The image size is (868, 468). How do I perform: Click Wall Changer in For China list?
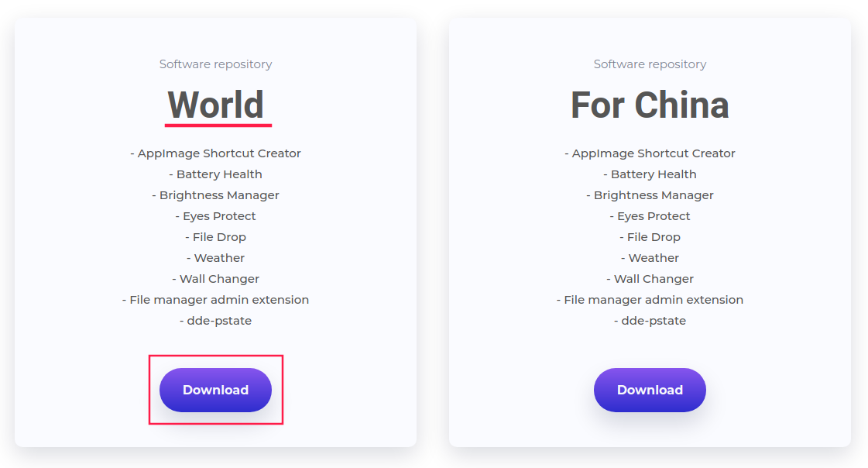tap(650, 279)
